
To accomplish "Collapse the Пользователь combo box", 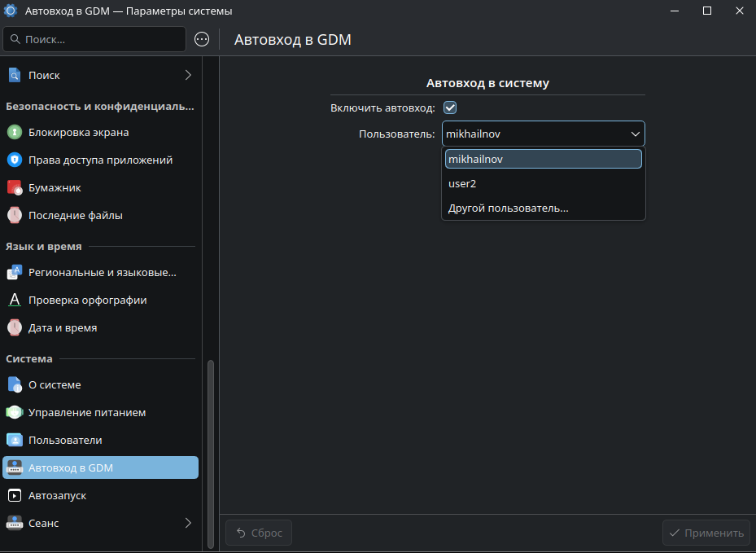I will [x=635, y=134].
